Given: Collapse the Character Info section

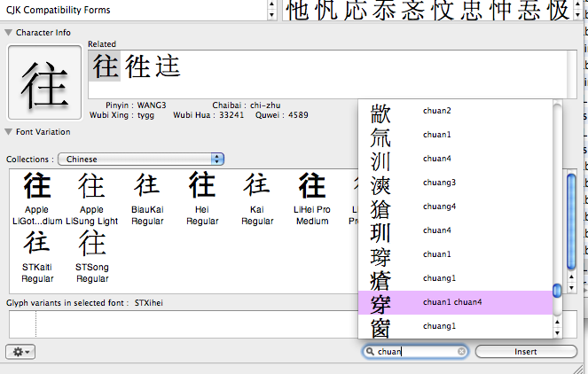Looking at the screenshot, I should coord(9,33).
